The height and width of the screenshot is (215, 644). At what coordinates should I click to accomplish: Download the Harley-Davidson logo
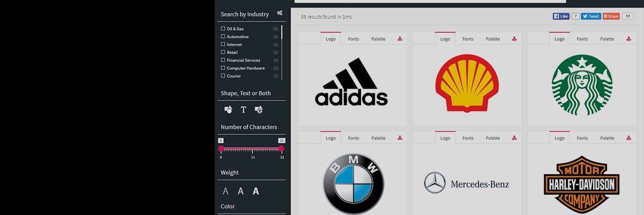628,138
